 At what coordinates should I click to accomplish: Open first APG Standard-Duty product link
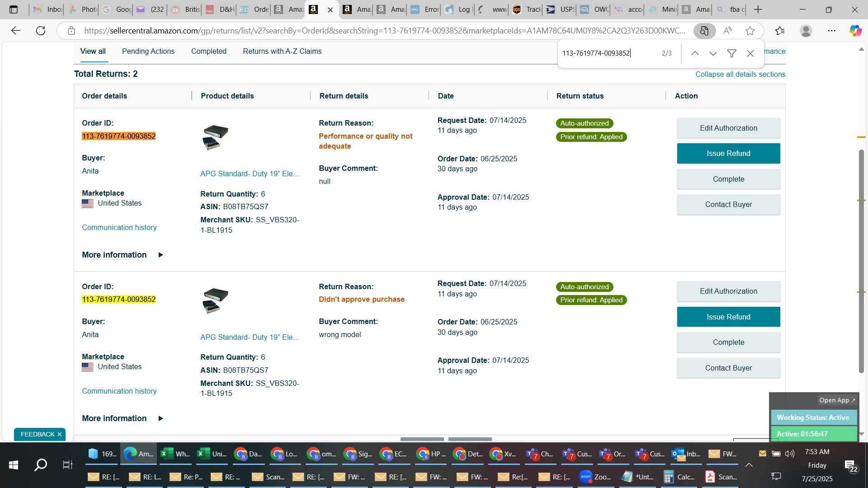tap(250, 174)
